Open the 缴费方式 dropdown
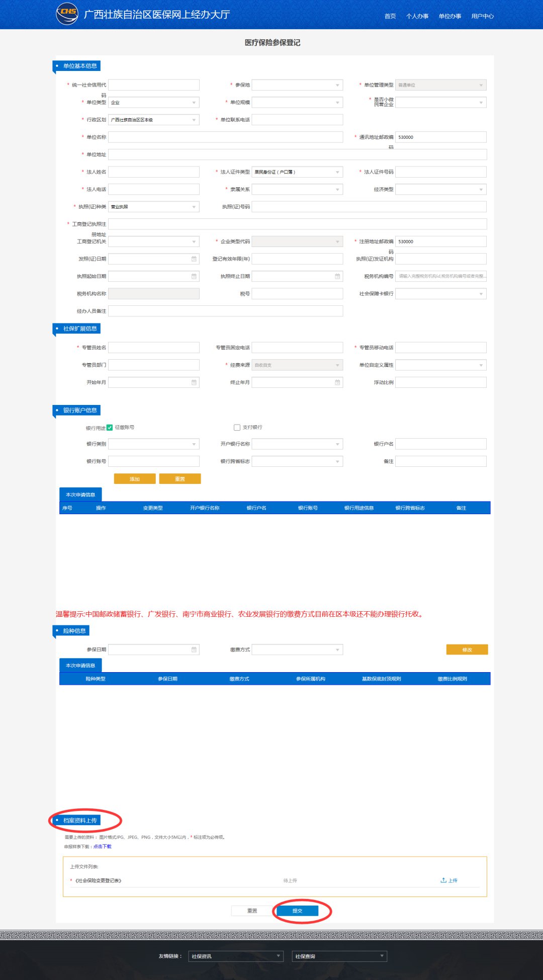This screenshot has width=543, height=980. tap(297, 649)
